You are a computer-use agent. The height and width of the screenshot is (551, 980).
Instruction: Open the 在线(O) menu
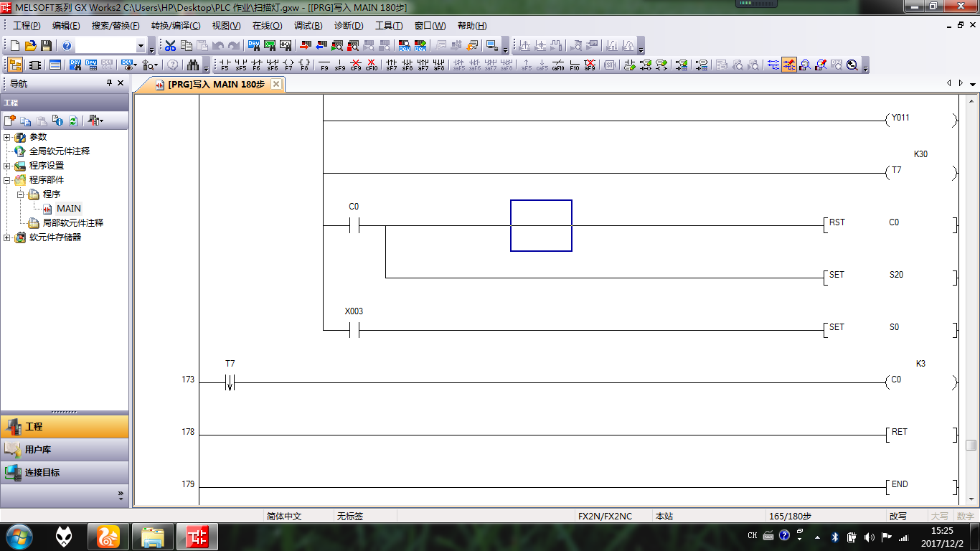pos(267,26)
